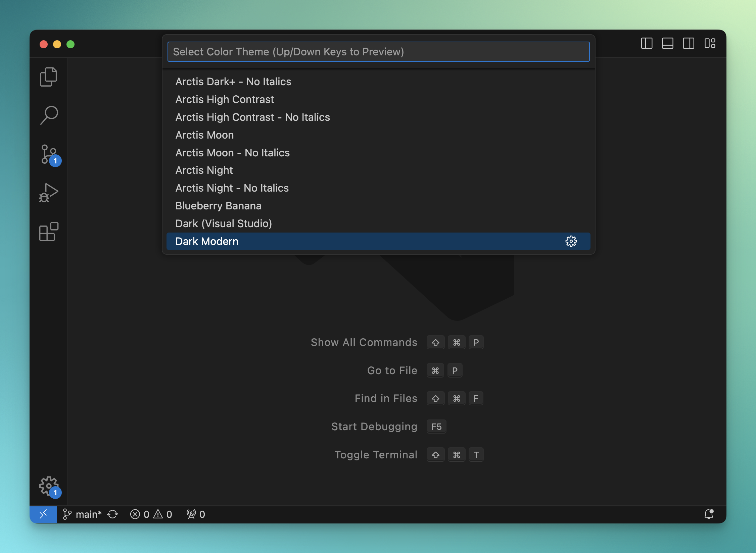The height and width of the screenshot is (553, 756).
Task: Click the Manage gear in activity bar
Action: tap(49, 486)
